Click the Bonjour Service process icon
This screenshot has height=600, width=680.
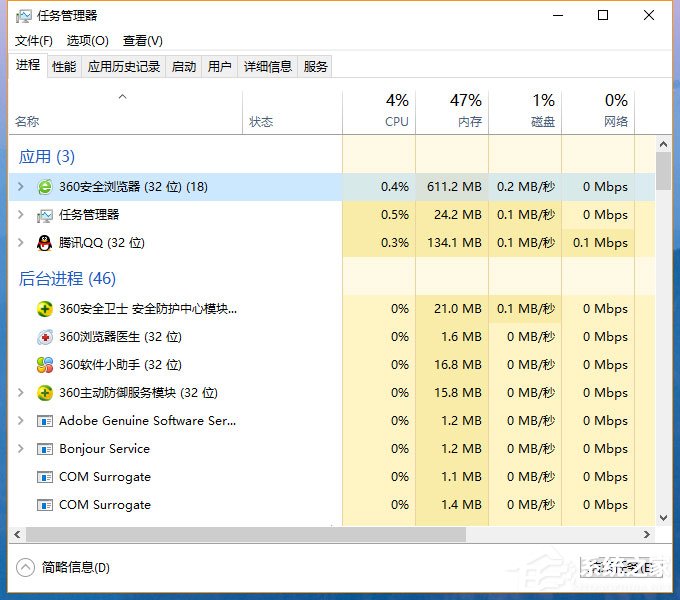pos(45,449)
